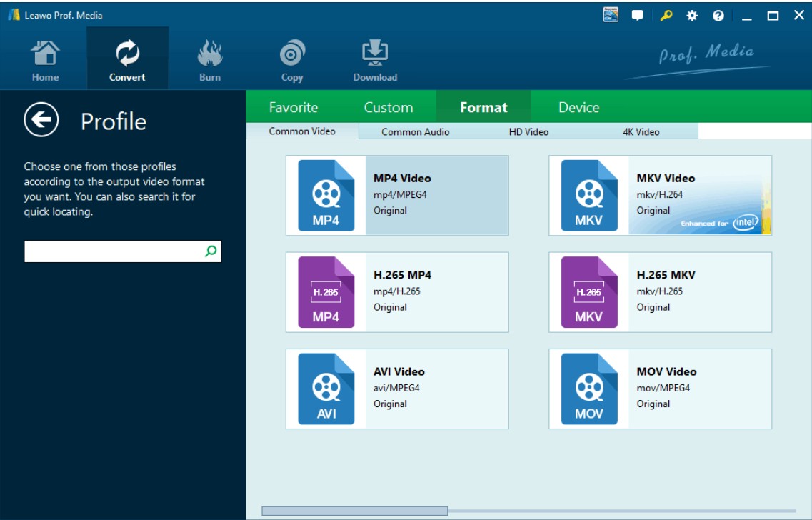Image resolution: width=812 pixels, height=520 pixels.
Task: Open the Custom profiles section
Action: [387, 107]
